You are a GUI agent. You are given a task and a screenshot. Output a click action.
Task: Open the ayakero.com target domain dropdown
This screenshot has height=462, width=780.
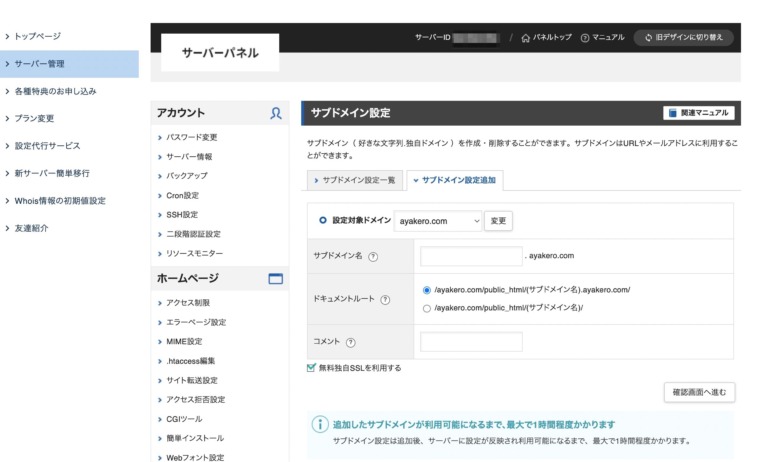point(438,221)
